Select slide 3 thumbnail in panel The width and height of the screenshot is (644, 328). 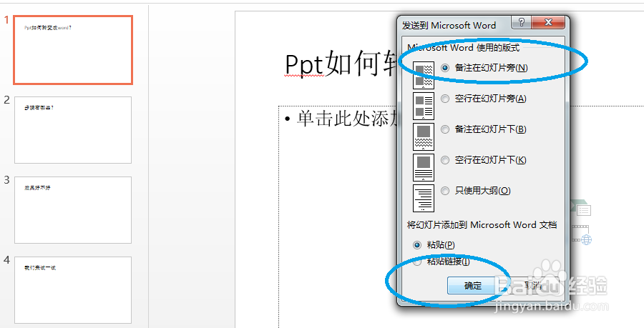click(73, 210)
